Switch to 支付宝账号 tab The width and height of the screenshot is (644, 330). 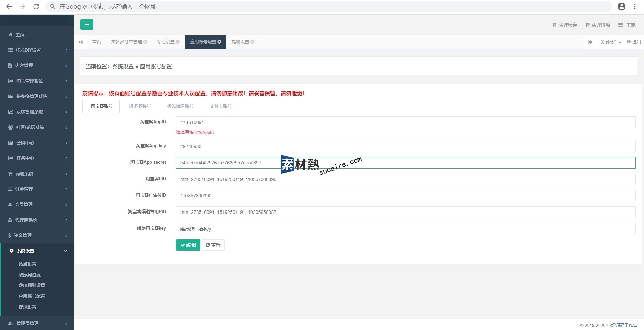tap(221, 106)
